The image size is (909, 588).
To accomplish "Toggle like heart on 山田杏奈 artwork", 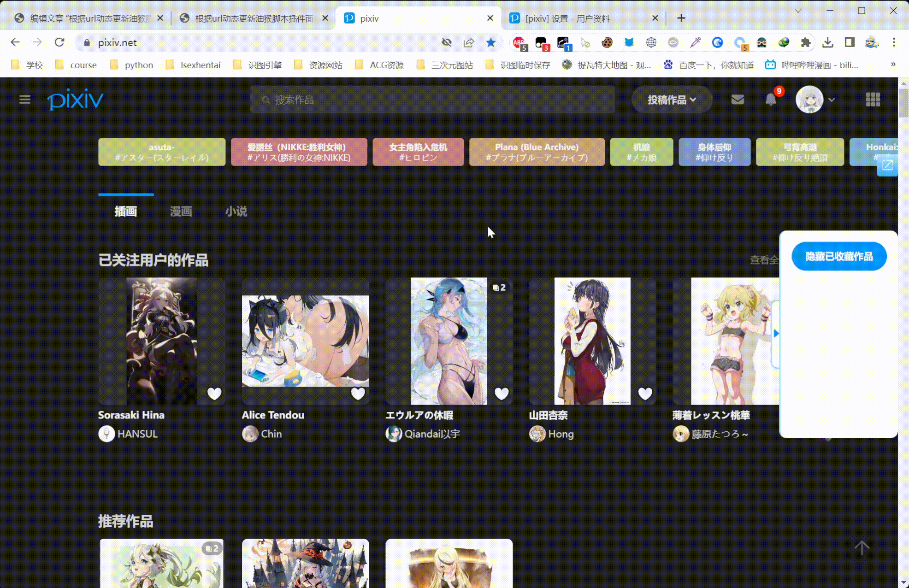I will pos(645,394).
